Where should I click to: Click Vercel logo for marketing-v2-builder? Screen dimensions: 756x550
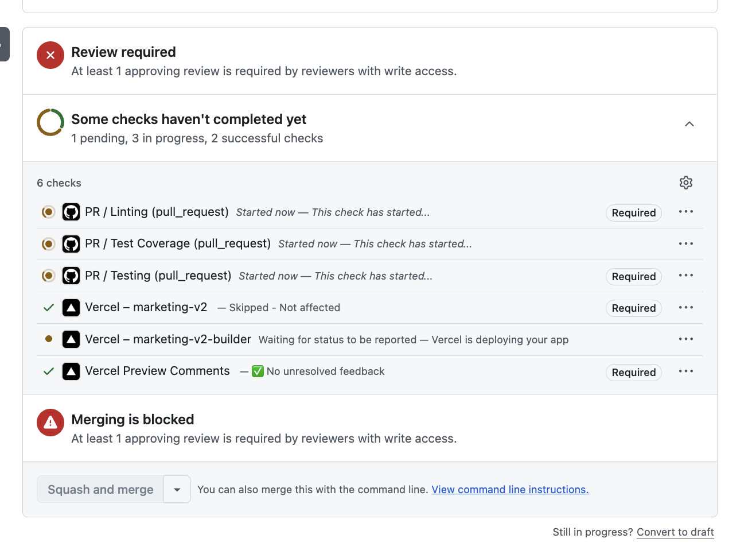tap(71, 339)
